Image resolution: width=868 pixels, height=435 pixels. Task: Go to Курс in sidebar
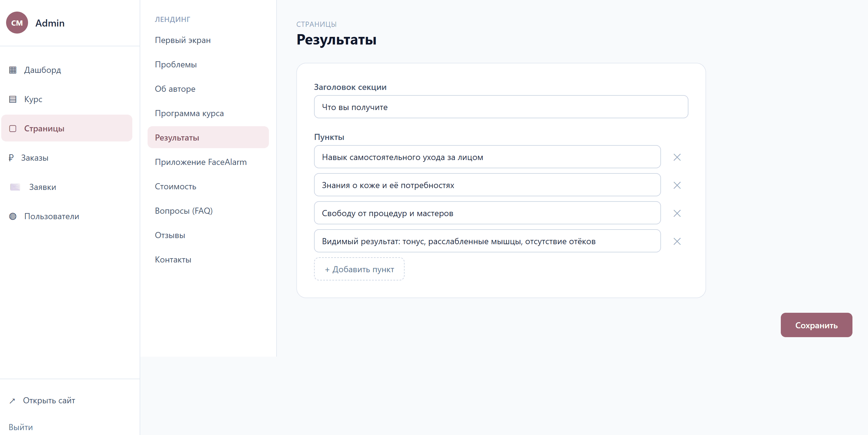[x=67, y=99]
